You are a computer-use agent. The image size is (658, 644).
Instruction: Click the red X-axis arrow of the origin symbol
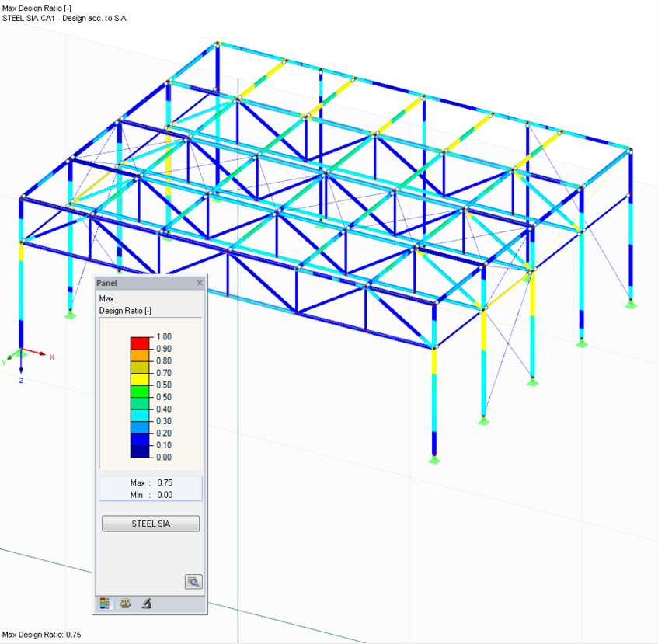[x=39, y=351]
